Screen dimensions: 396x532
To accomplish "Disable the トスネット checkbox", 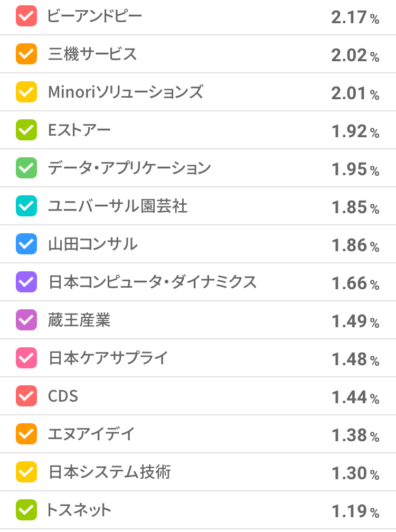I will coord(26,510).
